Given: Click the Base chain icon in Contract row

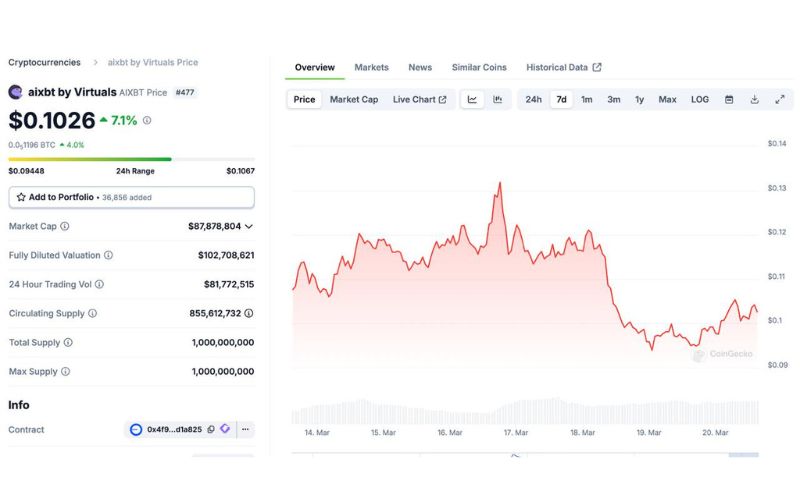Looking at the screenshot, I should 136,430.
